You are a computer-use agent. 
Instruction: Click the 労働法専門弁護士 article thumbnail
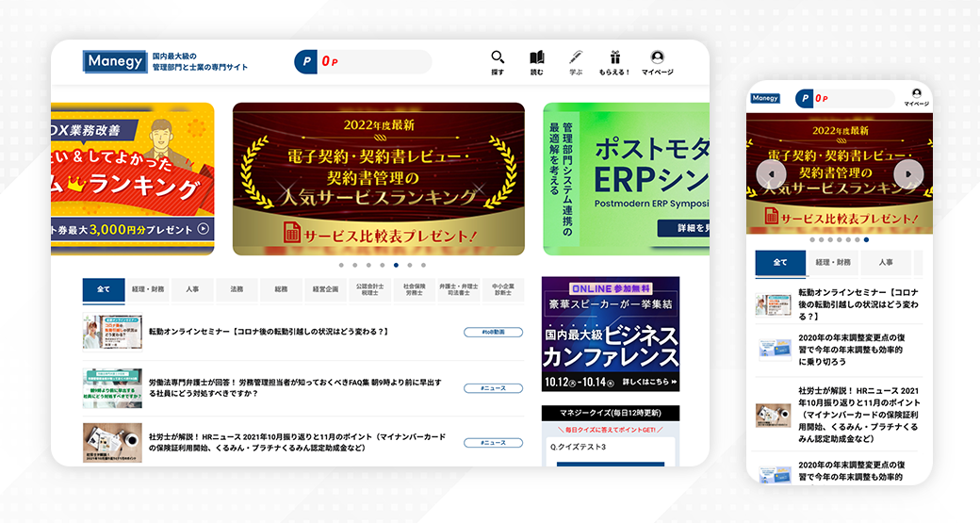pos(112,388)
